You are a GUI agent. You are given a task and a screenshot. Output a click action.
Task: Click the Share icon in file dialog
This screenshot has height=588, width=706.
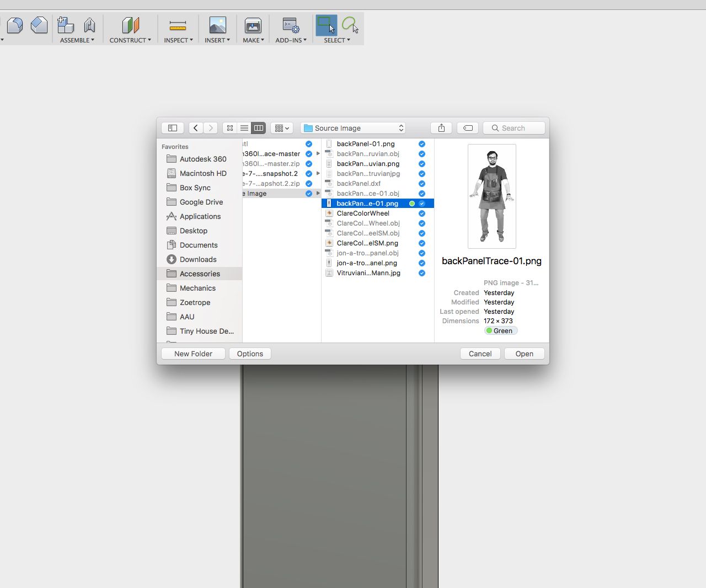(441, 128)
